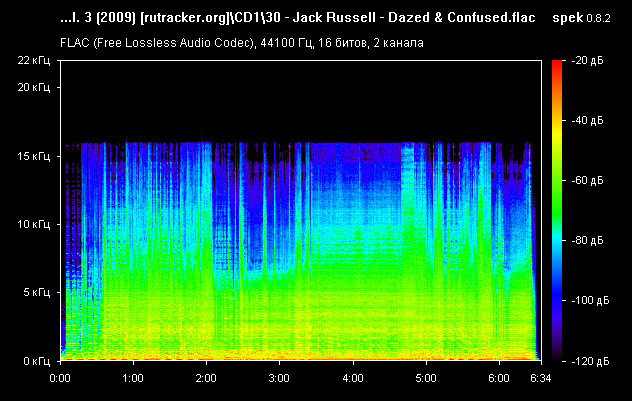Viewport: 632px width, 401px height.
Task: Click the FLAC codec info line
Action: pos(242,43)
